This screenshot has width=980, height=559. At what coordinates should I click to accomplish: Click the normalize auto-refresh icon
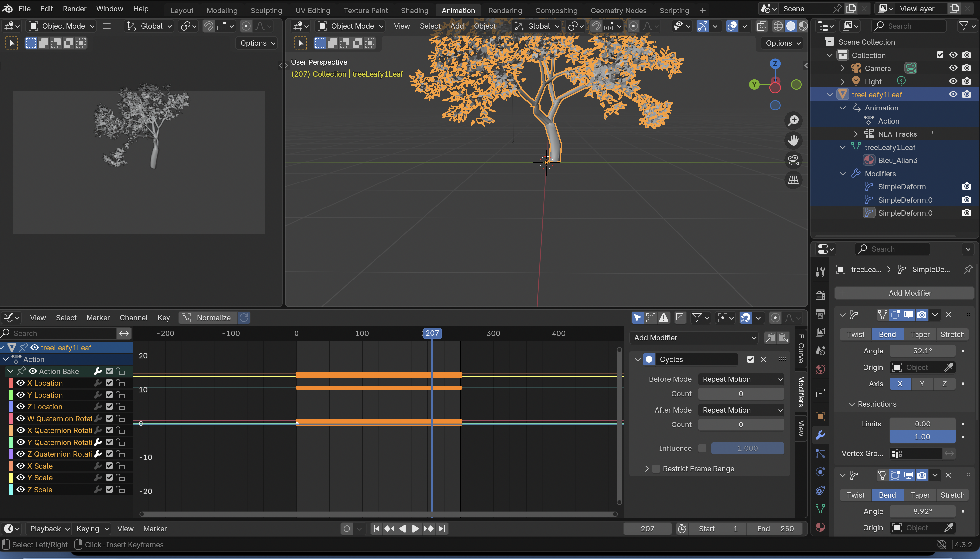[x=244, y=318]
